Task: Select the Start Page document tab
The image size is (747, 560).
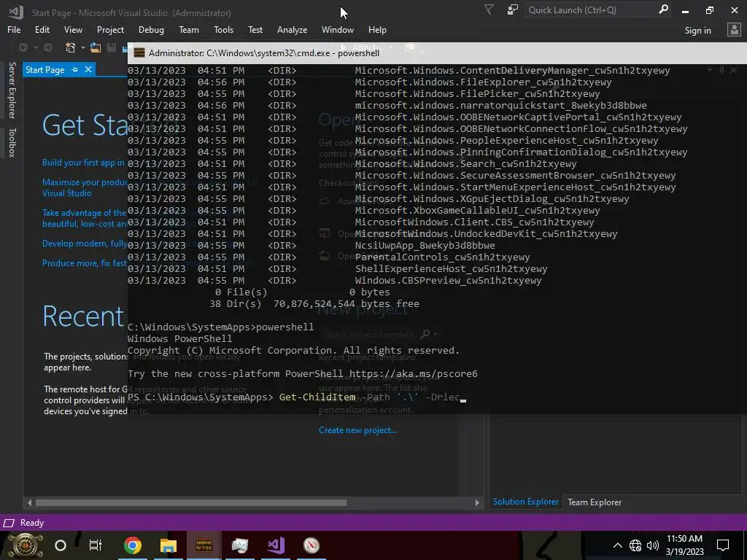Action: click(44, 69)
